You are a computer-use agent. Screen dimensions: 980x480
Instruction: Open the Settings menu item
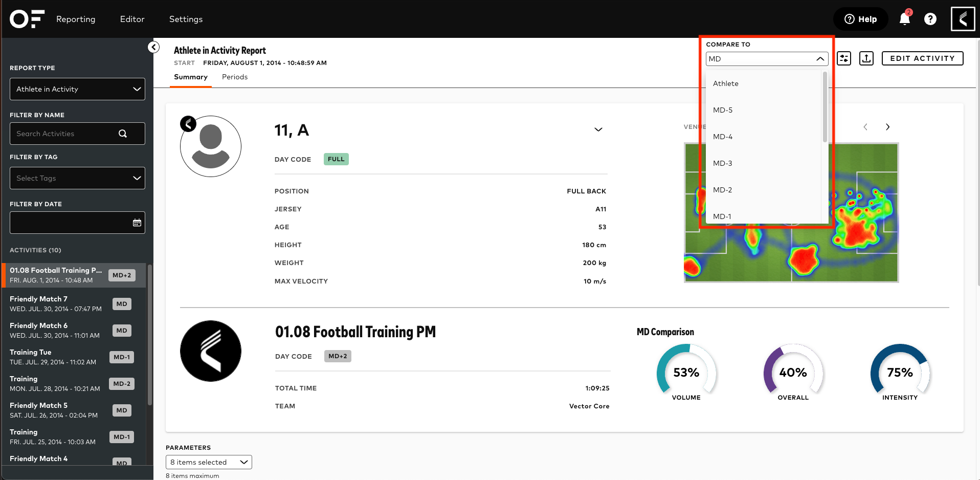pos(186,19)
